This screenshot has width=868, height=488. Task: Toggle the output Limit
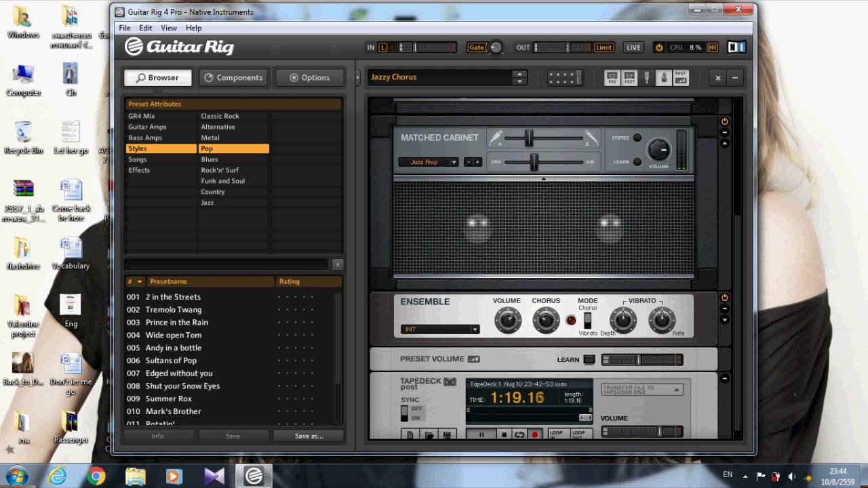point(604,47)
